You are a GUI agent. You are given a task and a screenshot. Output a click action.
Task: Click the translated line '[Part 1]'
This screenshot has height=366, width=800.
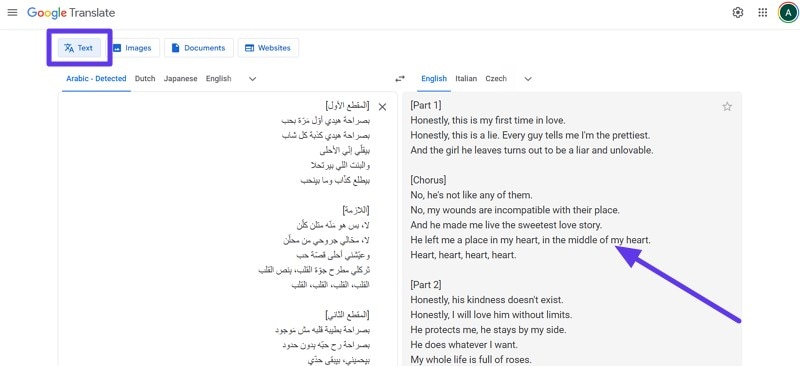point(426,106)
